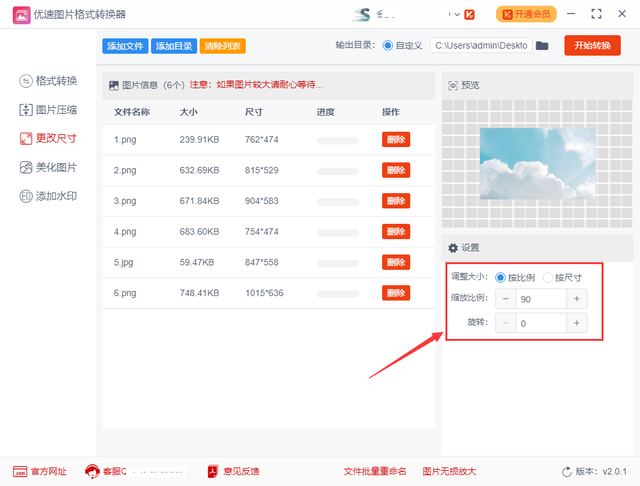Click the red K icon in title bar
640x486 pixels.
click(x=470, y=15)
